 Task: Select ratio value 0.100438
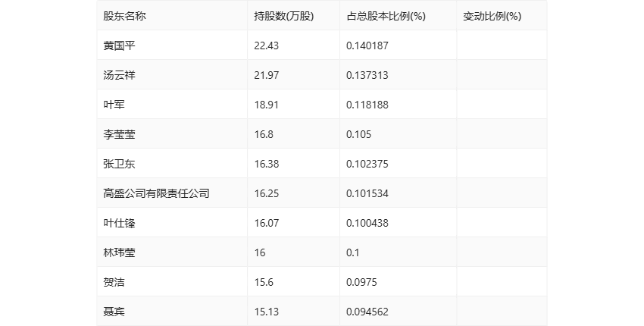point(367,223)
